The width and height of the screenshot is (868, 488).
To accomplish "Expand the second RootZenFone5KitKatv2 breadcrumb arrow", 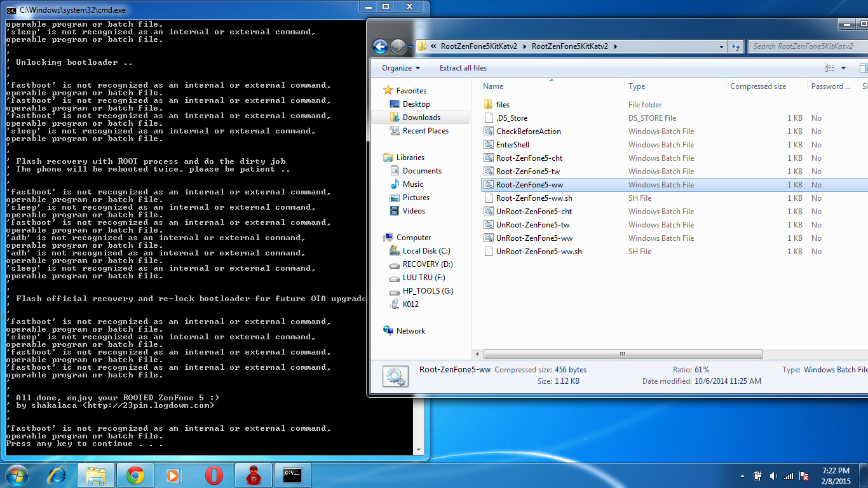I will click(615, 46).
